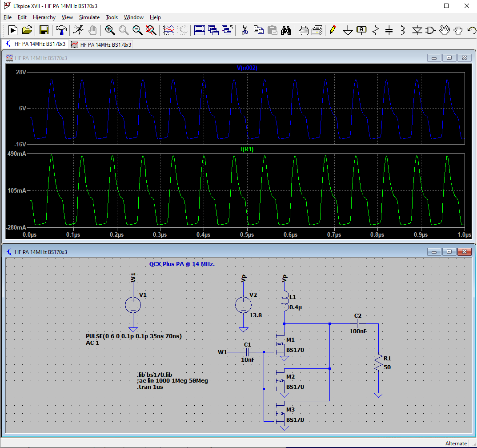
Task: Zoom in with the plus magnifier icon
Action: 110,30
